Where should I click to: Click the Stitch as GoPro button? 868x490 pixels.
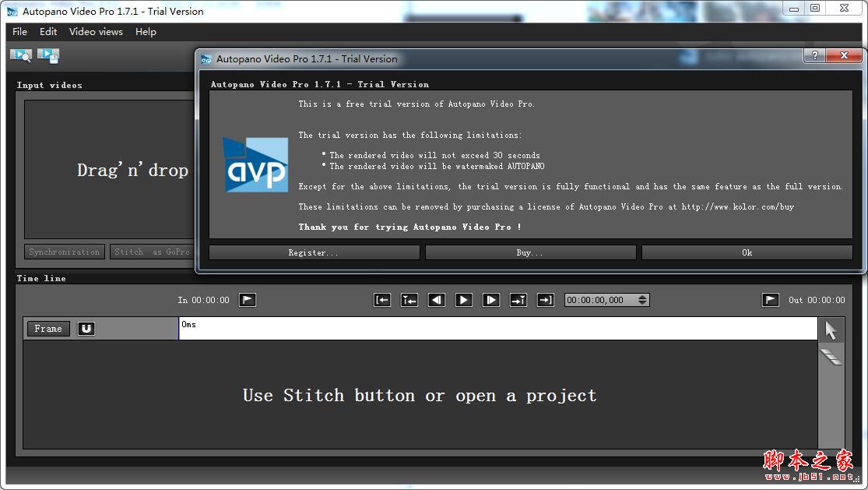152,252
